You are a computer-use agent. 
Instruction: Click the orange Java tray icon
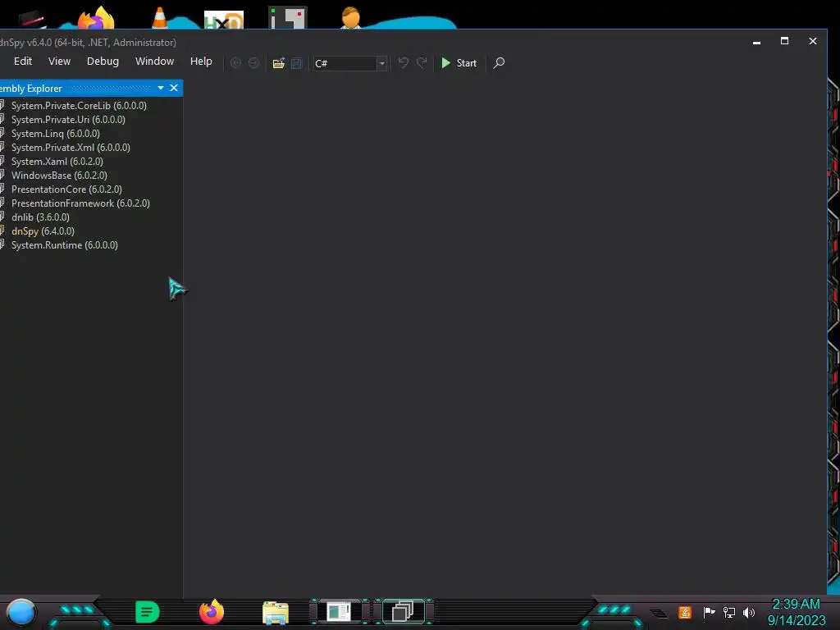click(685, 612)
